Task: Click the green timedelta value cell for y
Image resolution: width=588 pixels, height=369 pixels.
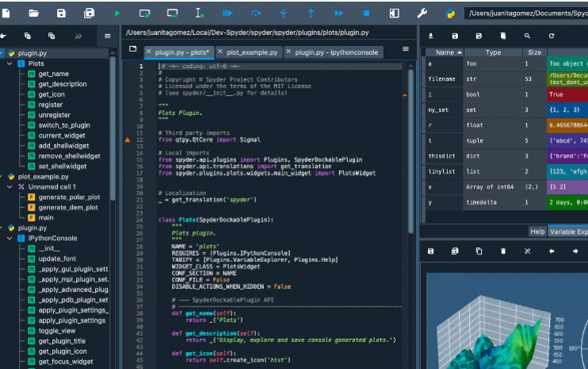Action: [567, 203]
